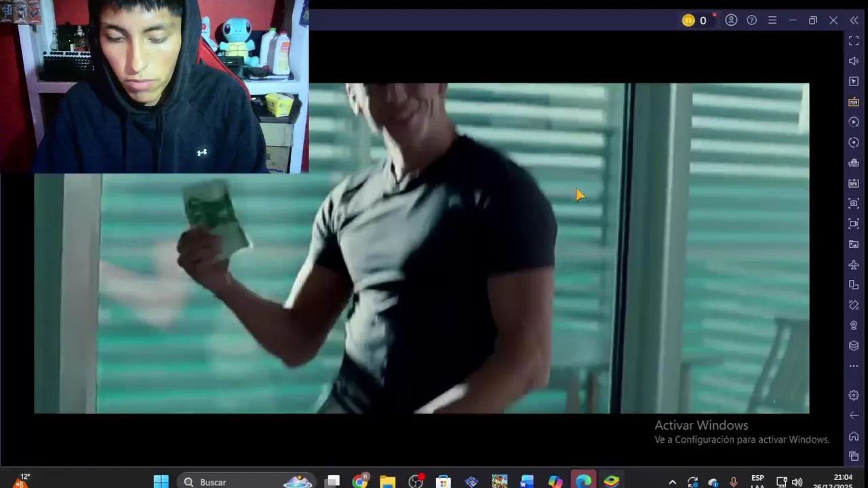Click the cursor lock icon in sidebar
The image size is (868, 488).
pos(854,81)
